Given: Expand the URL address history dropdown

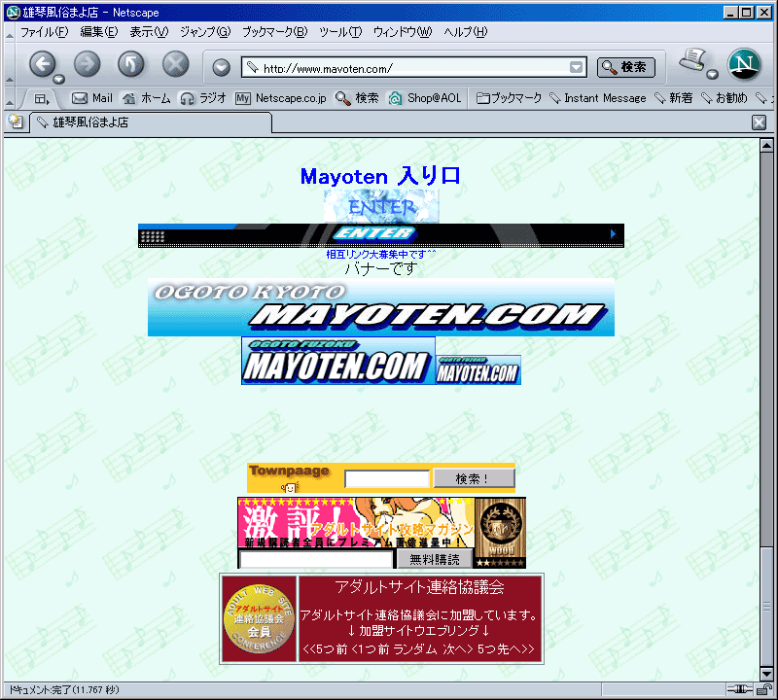Looking at the screenshot, I should pyautogui.click(x=576, y=67).
